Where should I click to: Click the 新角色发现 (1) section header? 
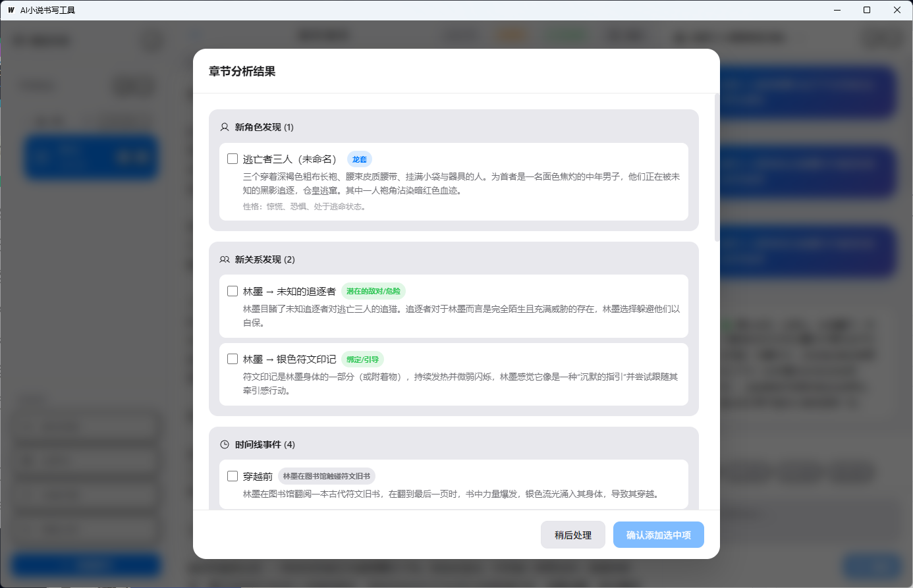(264, 127)
